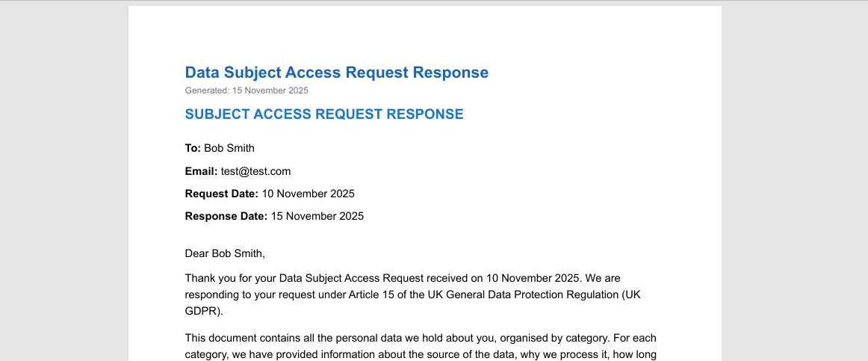Select the uppercase SUBJECT ACCESS REQUEST RESPONSE heading
Screen dimensions: 868x361
click(324, 114)
